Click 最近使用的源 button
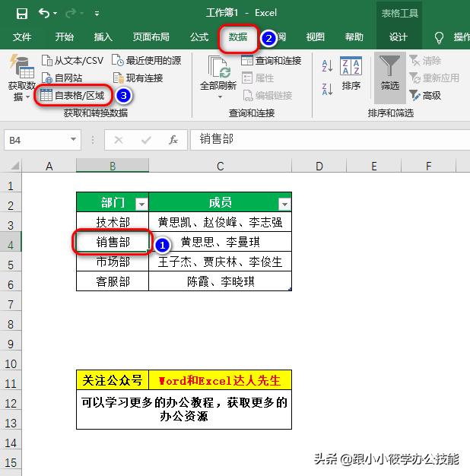 tap(147, 60)
